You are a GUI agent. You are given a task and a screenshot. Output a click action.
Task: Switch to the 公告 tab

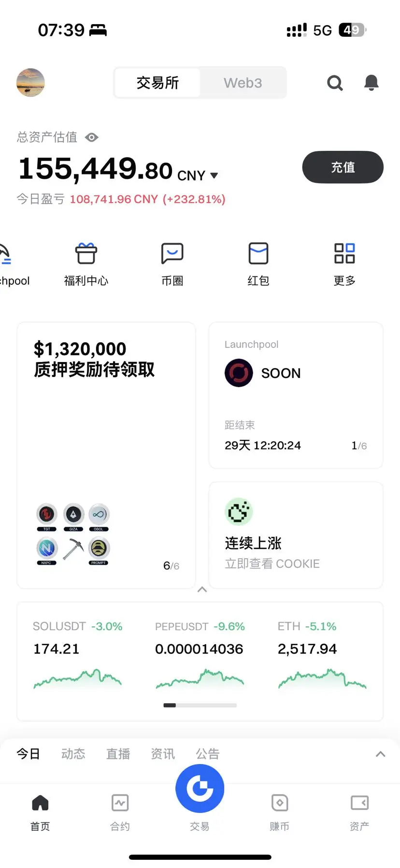[x=208, y=753]
